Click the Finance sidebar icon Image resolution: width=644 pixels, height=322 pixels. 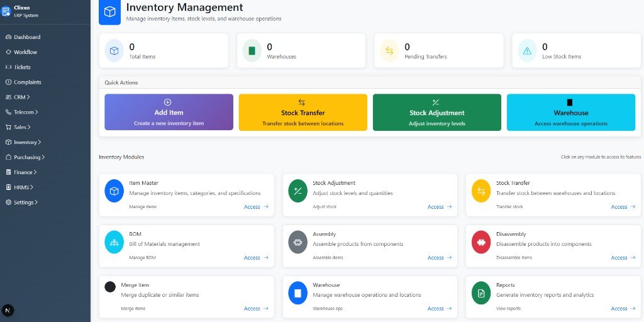[8, 172]
